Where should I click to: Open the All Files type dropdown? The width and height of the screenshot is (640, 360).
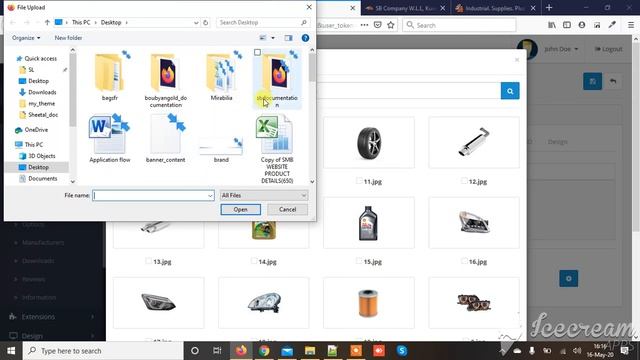pyautogui.click(x=264, y=196)
